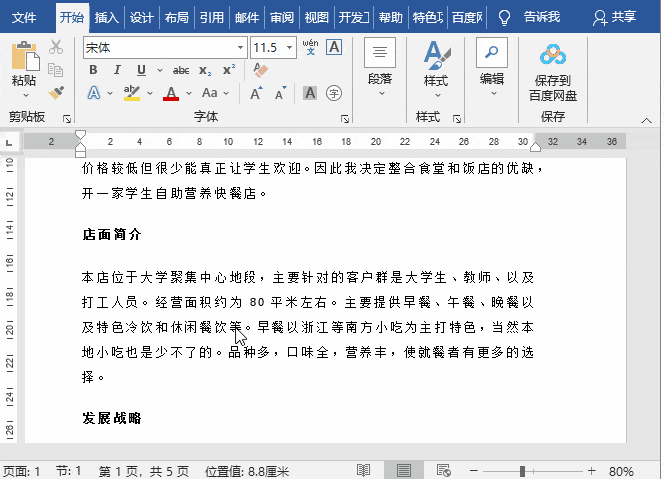Click the zoom in plus button

[592, 471]
